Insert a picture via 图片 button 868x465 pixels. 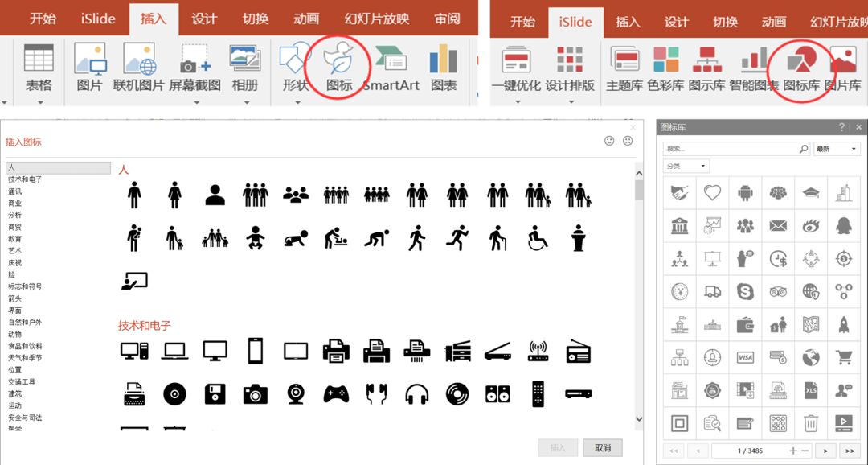[90, 68]
